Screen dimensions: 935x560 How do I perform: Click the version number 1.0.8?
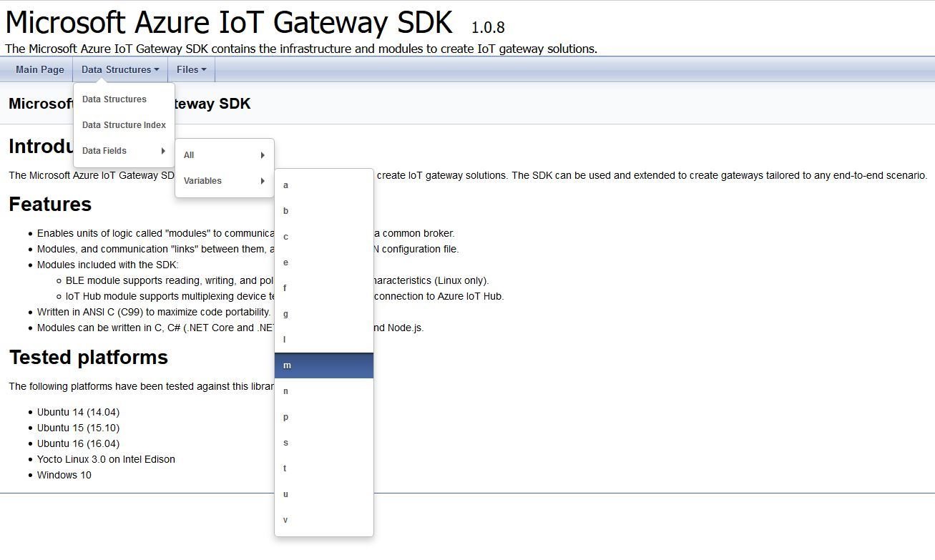(488, 28)
